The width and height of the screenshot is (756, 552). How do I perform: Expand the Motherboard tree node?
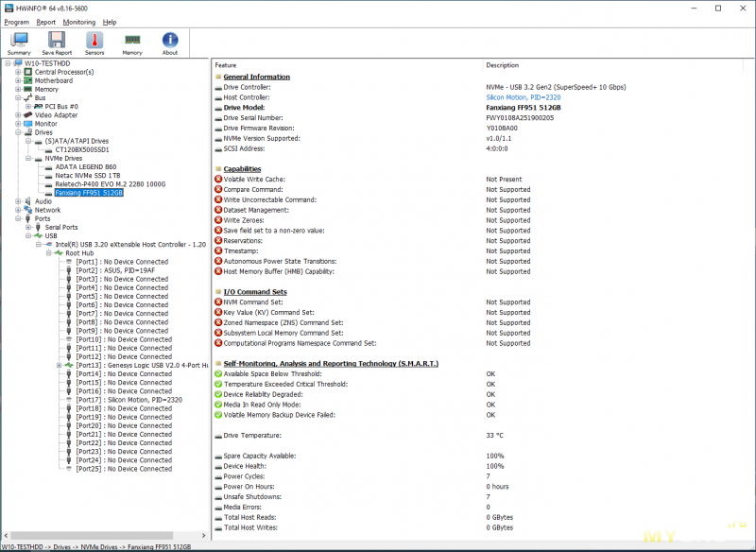(x=18, y=80)
